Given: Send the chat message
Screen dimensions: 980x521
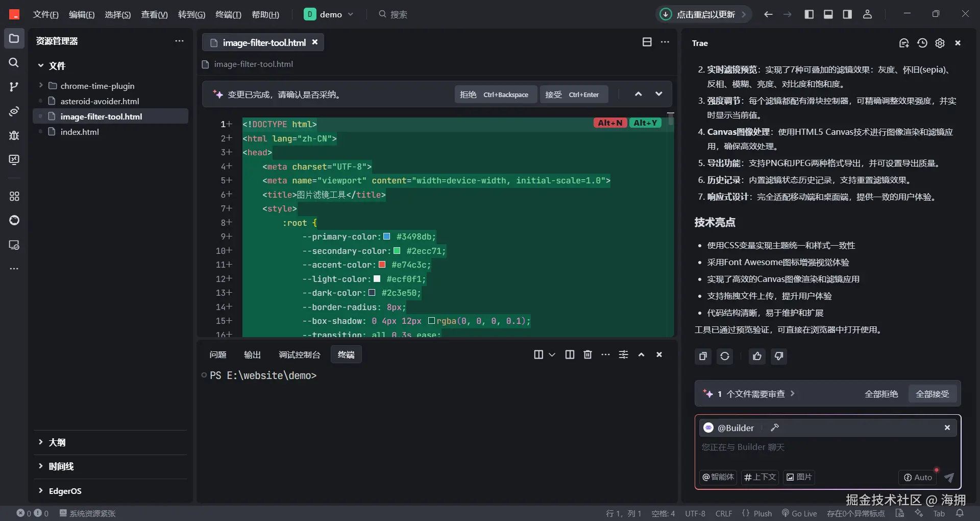Looking at the screenshot, I should (949, 478).
